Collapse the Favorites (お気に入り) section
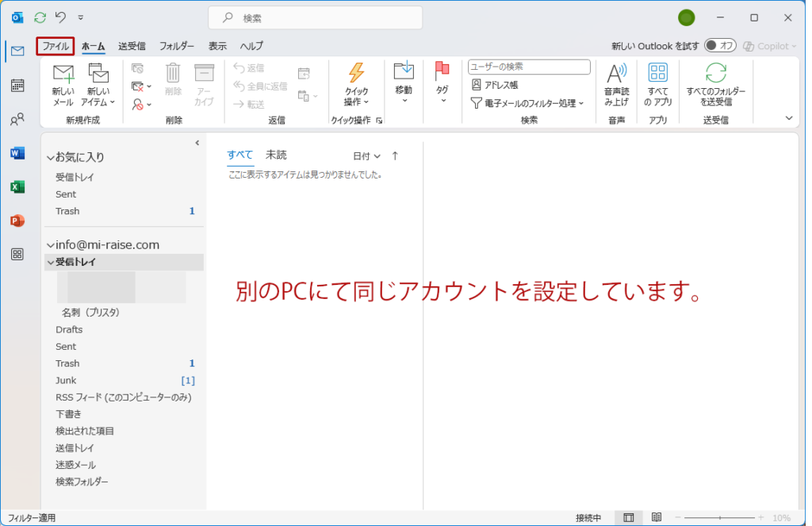The height and width of the screenshot is (526, 812). (51, 158)
